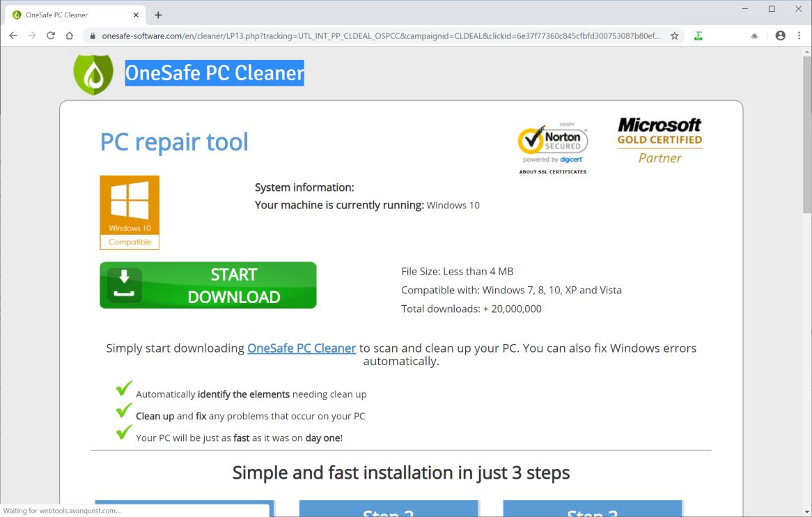
Task: Click the PC repair tool heading
Action: point(174,142)
